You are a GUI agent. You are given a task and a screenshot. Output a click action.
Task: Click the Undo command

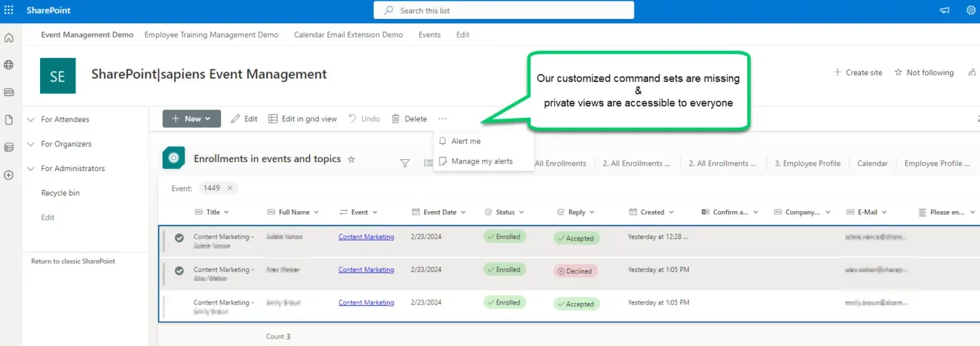[364, 119]
